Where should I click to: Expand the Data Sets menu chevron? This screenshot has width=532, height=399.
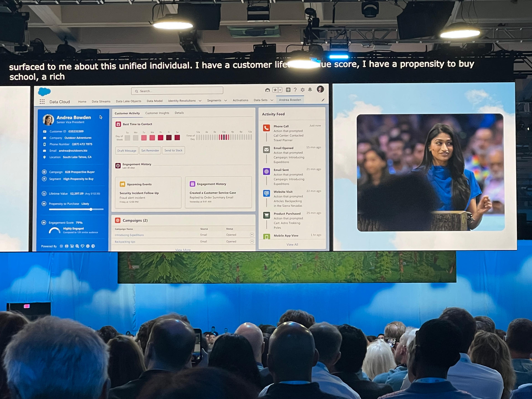[272, 100]
